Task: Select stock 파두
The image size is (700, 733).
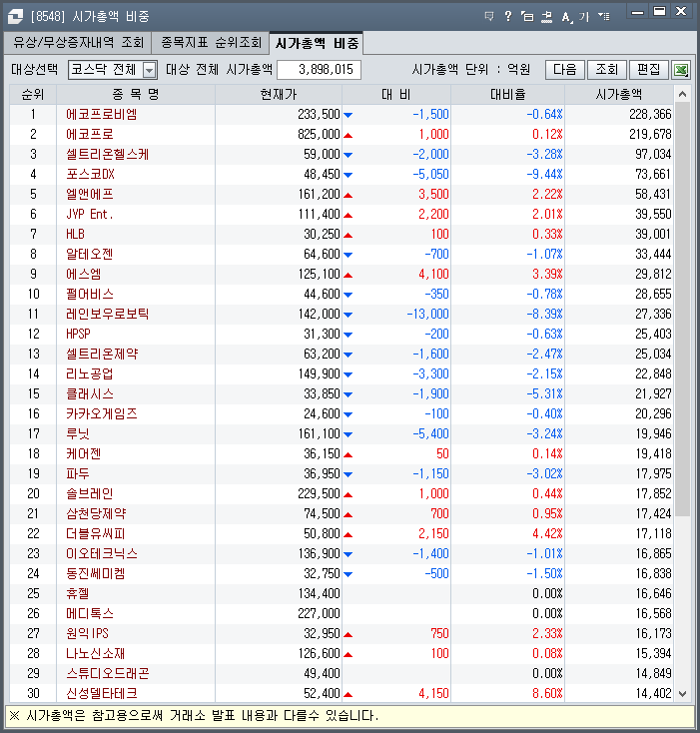Action: pyautogui.click(x=78, y=474)
